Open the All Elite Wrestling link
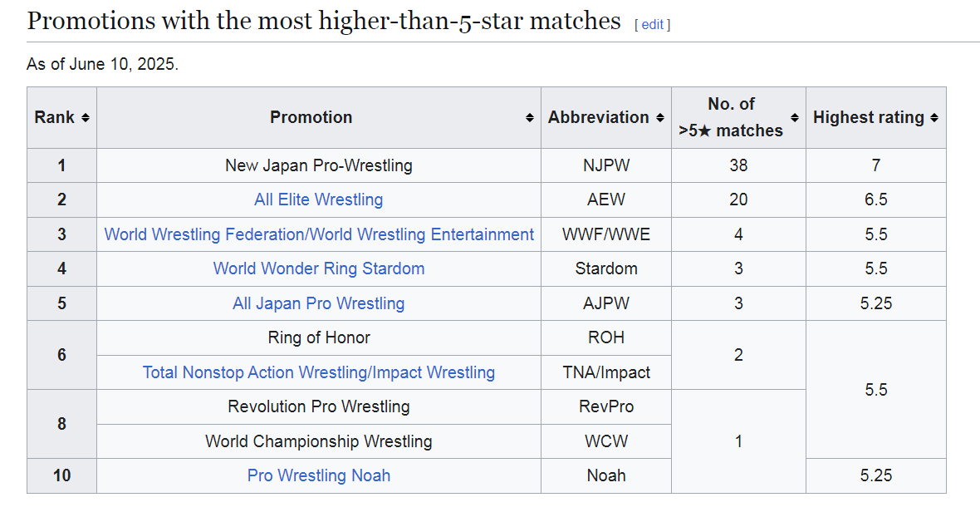 [x=319, y=199]
